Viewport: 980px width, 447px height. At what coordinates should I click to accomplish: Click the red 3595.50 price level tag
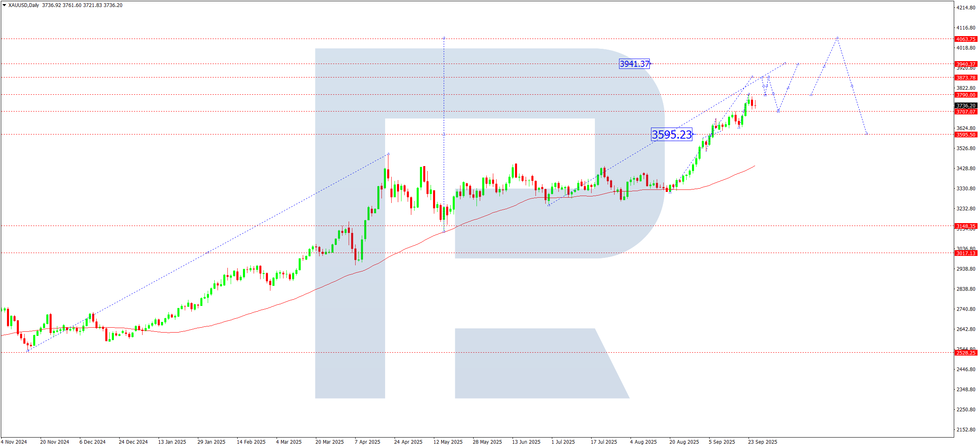[x=966, y=135]
